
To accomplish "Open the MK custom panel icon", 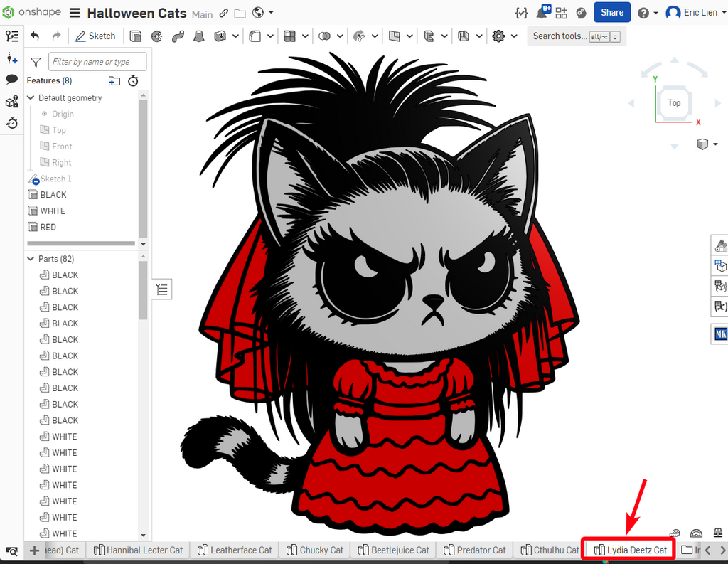I will 721,334.
